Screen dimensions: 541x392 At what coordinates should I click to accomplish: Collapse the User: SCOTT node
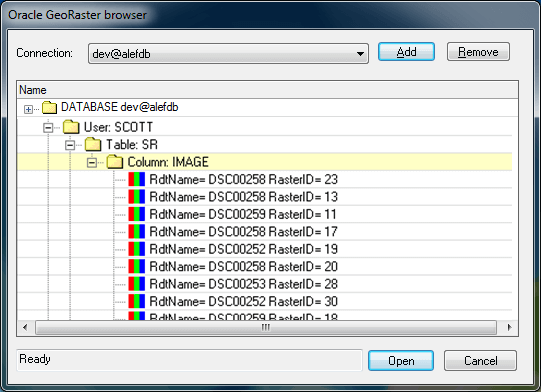tap(48, 128)
